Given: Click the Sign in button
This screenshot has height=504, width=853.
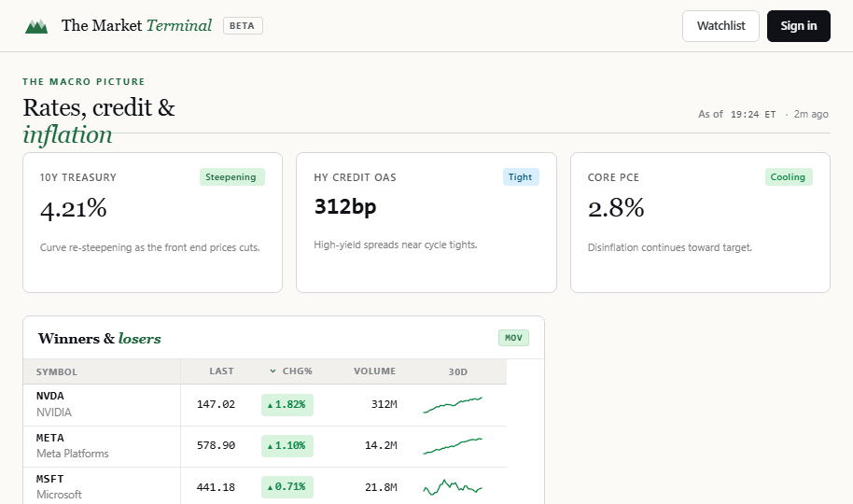Looking at the screenshot, I should pyautogui.click(x=799, y=26).
